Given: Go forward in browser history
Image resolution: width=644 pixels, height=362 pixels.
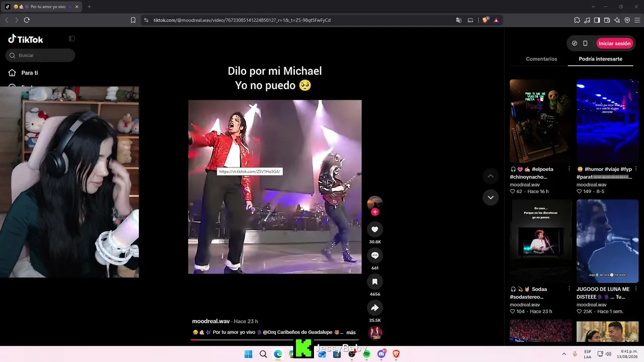Looking at the screenshot, I should (17, 20).
